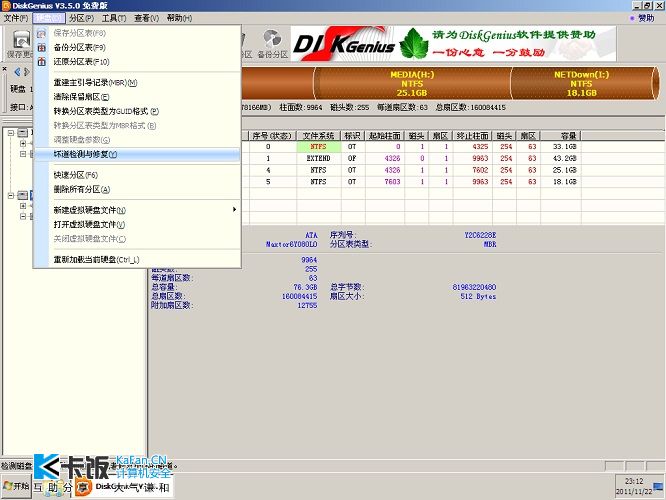Open the 工具(T) menu

click(114, 18)
